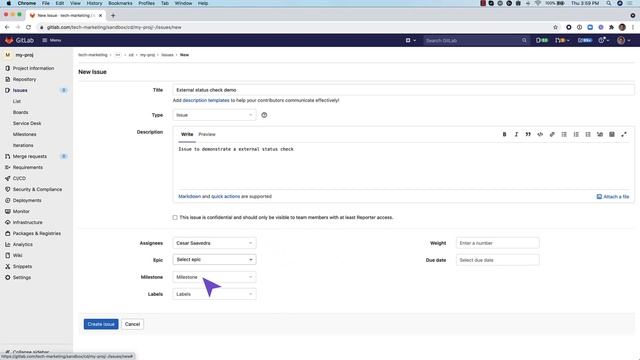Add a collapsible section from toolbar

pos(600,134)
